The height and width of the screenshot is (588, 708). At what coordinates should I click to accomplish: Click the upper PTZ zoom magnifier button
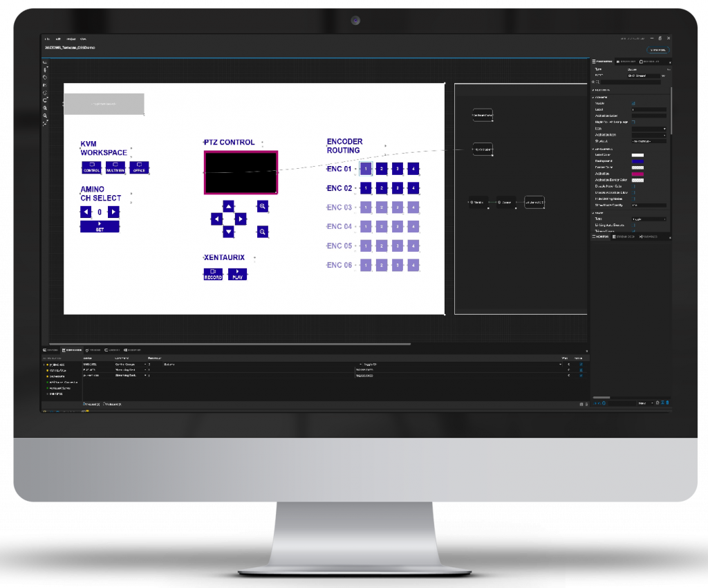(x=263, y=205)
